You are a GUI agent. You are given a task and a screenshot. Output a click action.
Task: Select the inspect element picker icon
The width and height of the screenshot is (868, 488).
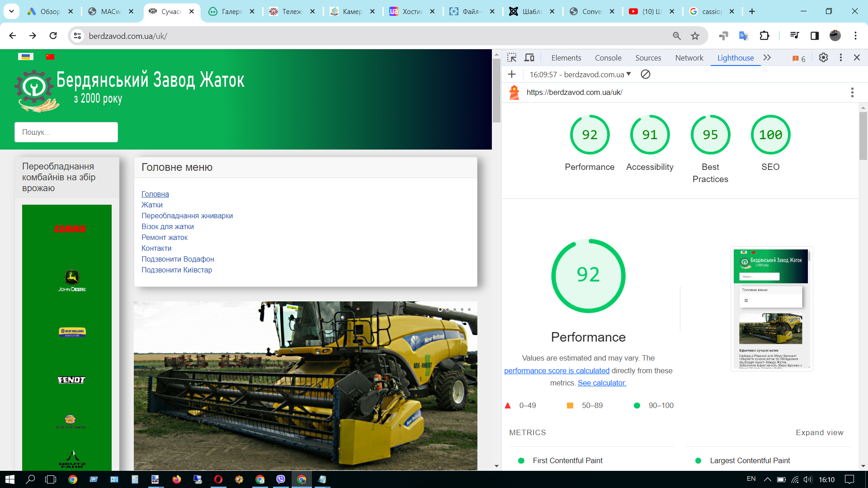512,58
